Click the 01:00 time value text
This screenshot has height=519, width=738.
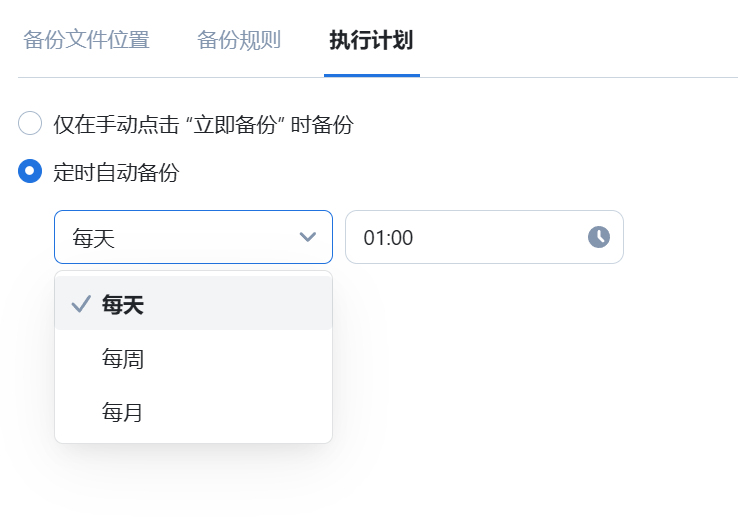389,238
